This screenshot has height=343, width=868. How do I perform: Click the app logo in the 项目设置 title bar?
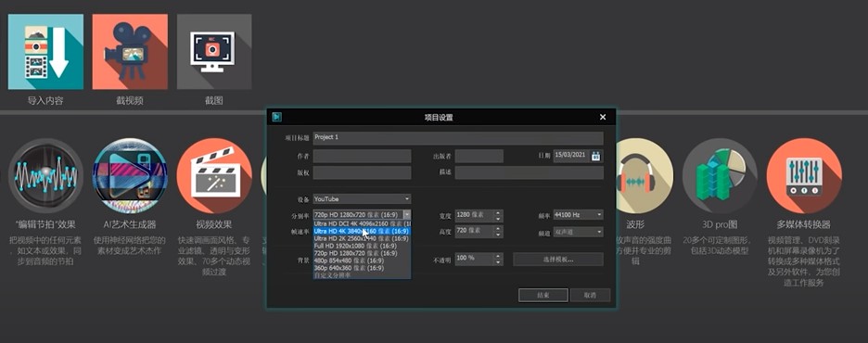pyautogui.click(x=276, y=117)
